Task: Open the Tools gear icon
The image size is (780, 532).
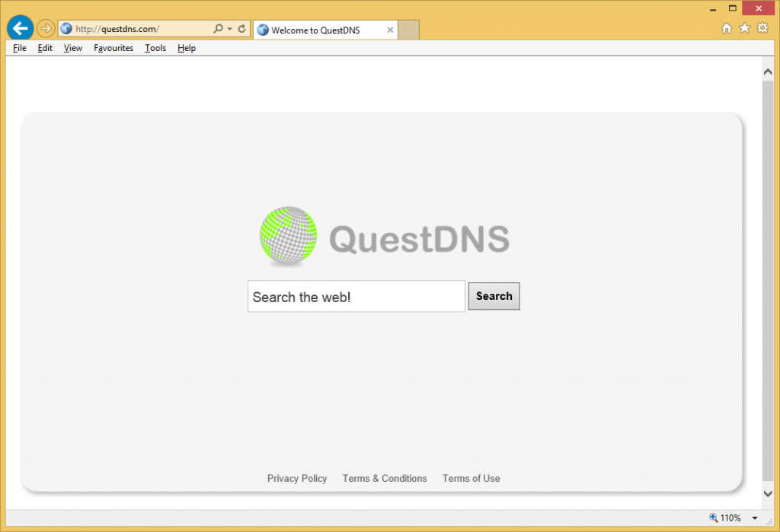Action: [x=762, y=28]
